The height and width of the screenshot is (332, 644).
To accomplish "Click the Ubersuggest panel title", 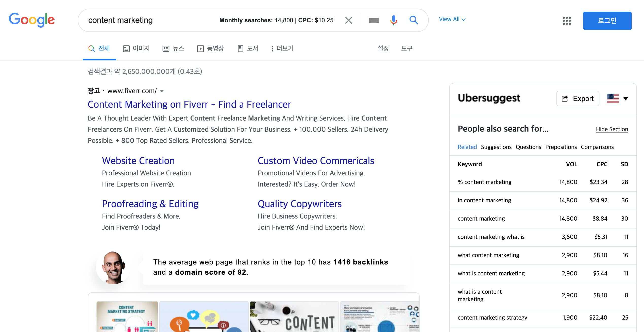I will pyautogui.click(x=489, y=98).
